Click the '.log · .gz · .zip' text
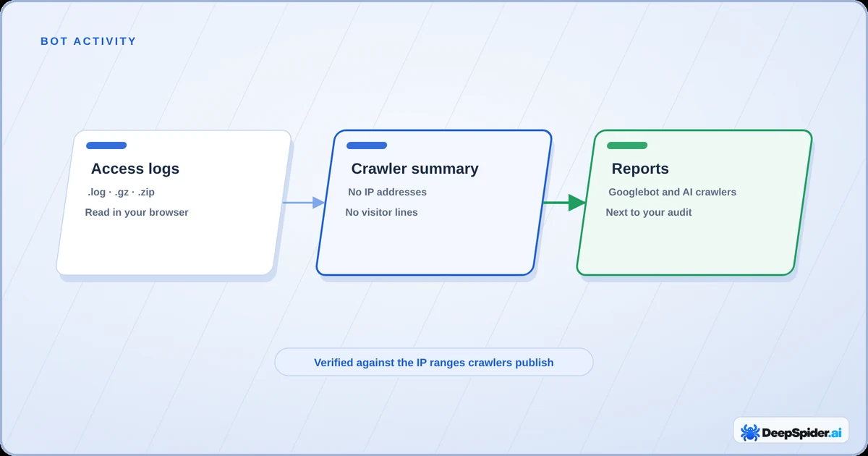Image resolution: width=868 pixels, height=456 pixels. tap(121, 192)
